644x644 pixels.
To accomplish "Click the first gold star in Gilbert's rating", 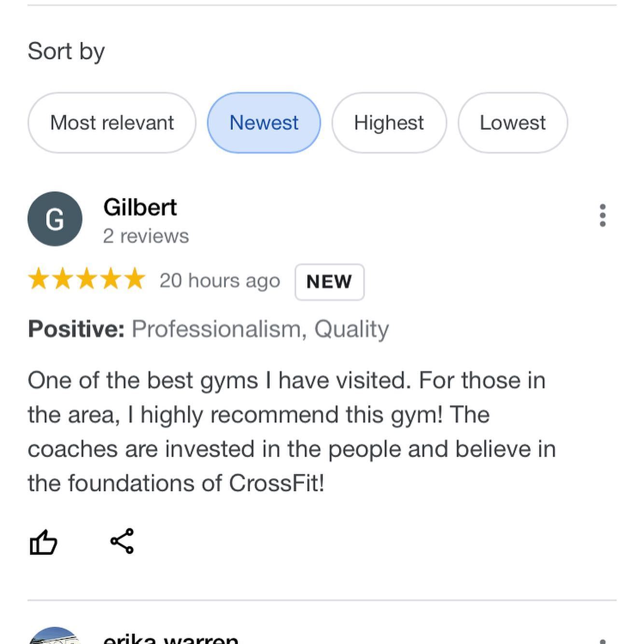I will click(38, 280).
